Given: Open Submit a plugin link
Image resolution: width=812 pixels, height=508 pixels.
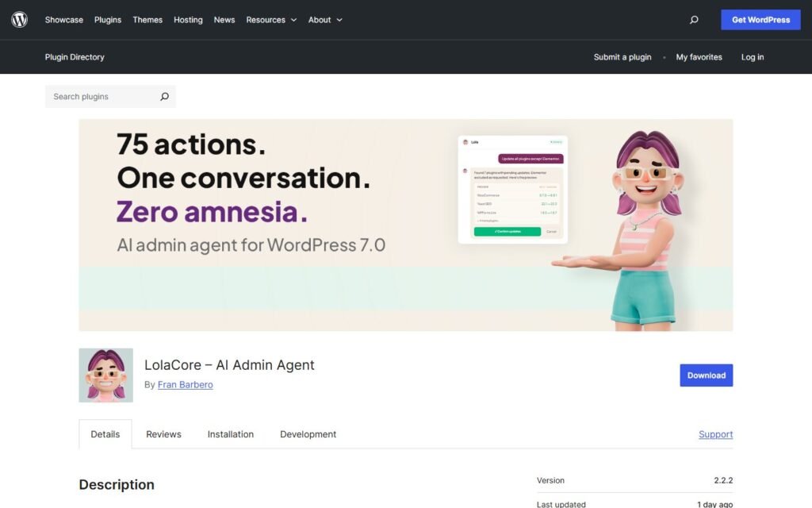Looking at the screenshot, I should pos(622,57).
